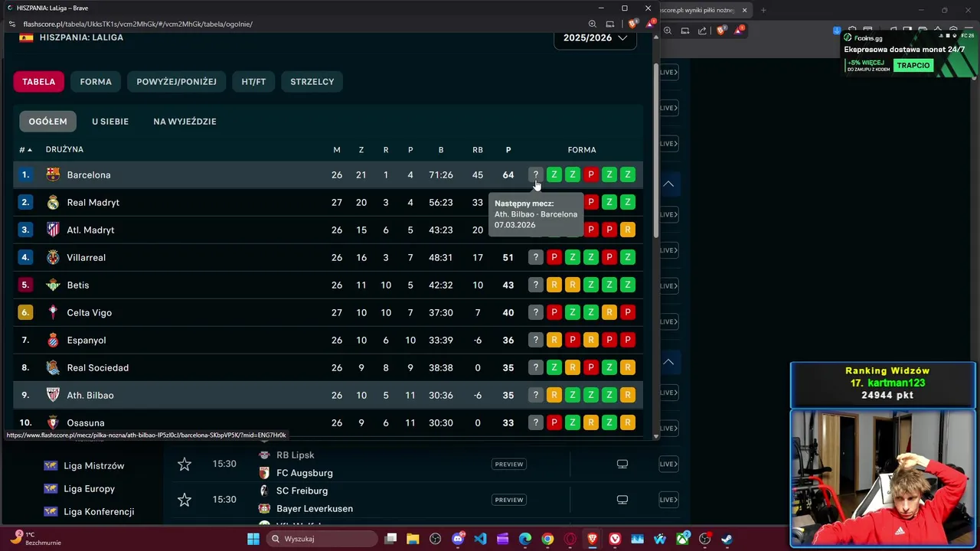
Task: Favorite the RB Lipsk vs FC Augsburg match star
Action: coord(185,464)
